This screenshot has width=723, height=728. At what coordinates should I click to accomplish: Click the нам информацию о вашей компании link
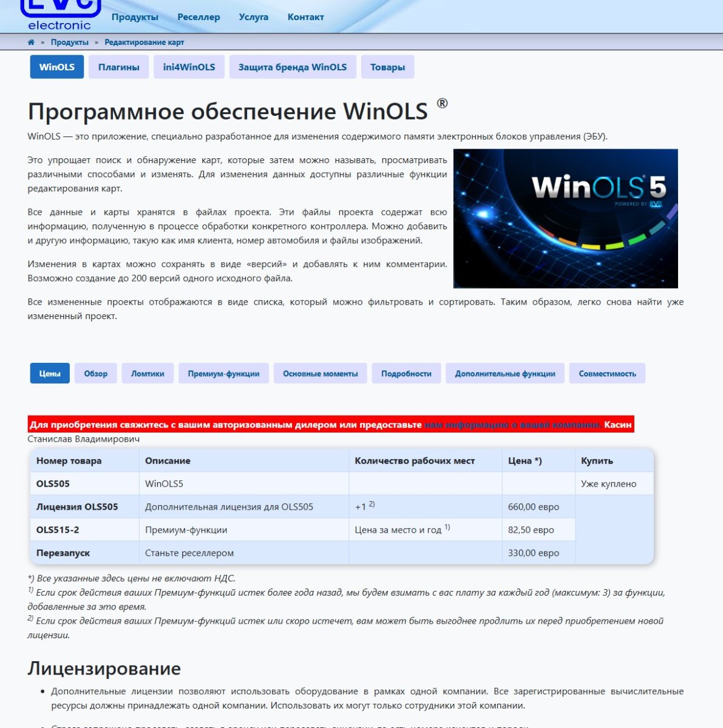point(512,425)
